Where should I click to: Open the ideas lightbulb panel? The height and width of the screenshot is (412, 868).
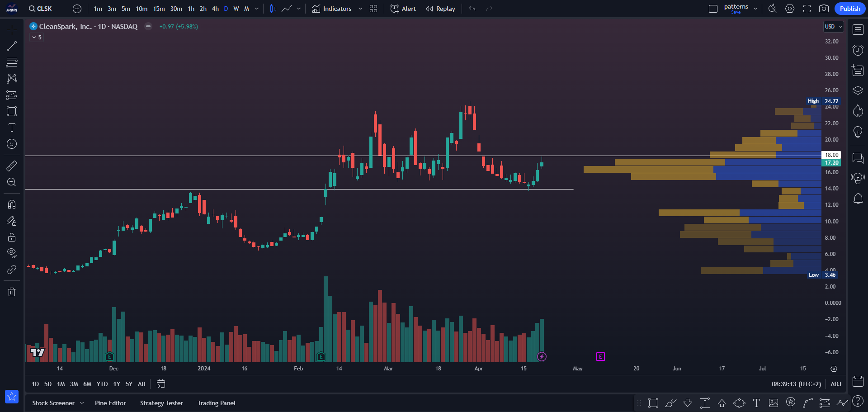pos(858,132)
